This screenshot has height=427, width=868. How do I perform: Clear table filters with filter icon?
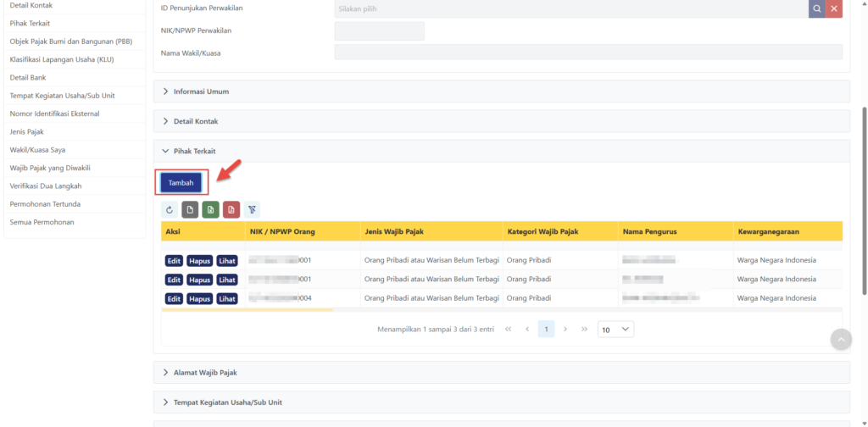pos(253,209)
